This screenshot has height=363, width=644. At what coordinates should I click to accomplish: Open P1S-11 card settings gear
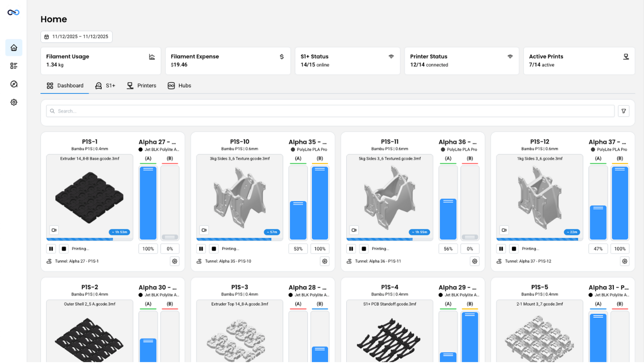coord(475,261)
